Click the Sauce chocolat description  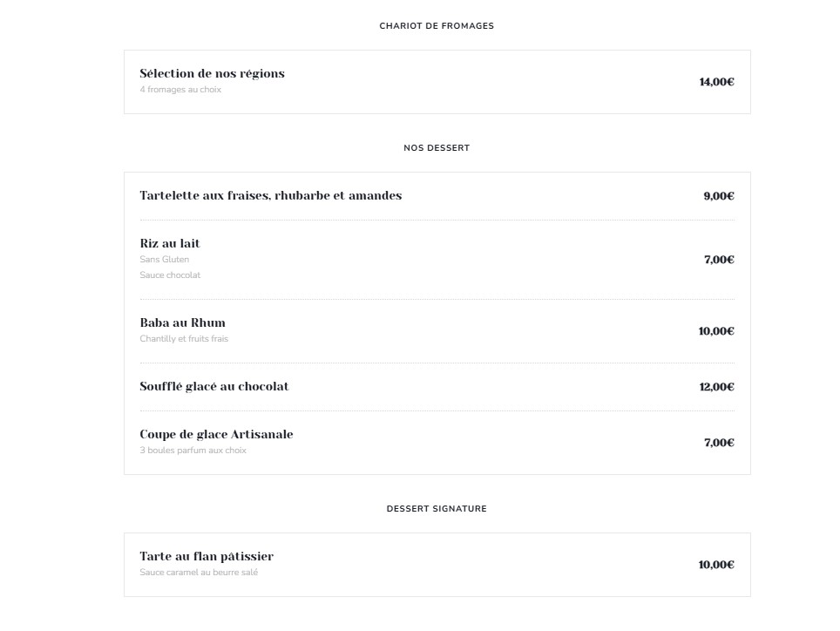[170, 275]
